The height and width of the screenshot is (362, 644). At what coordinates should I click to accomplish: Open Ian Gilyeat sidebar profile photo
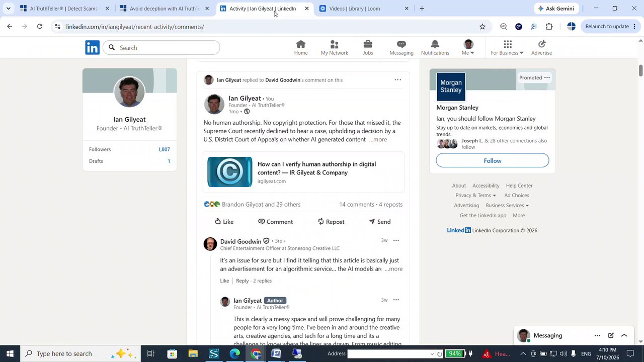click(x=129, y=92)
